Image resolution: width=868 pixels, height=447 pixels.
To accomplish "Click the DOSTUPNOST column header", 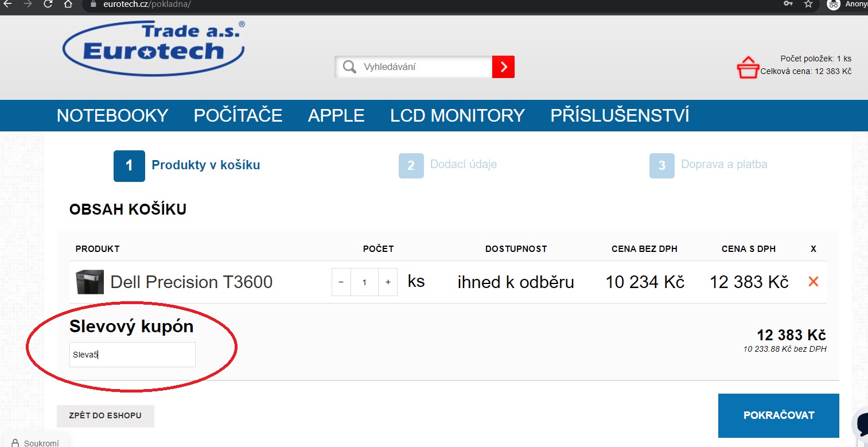I will (x=516, y=249).
